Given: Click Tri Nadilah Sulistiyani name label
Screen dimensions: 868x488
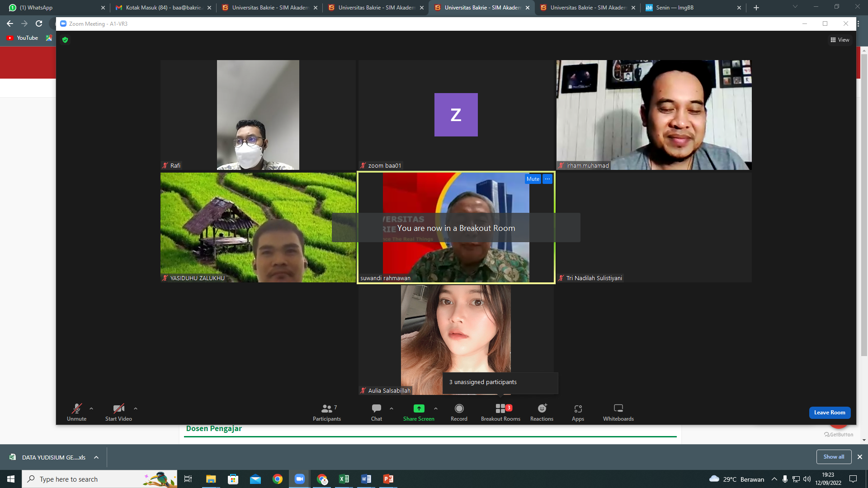Looking at the screenshot, I should click(594, 278).
